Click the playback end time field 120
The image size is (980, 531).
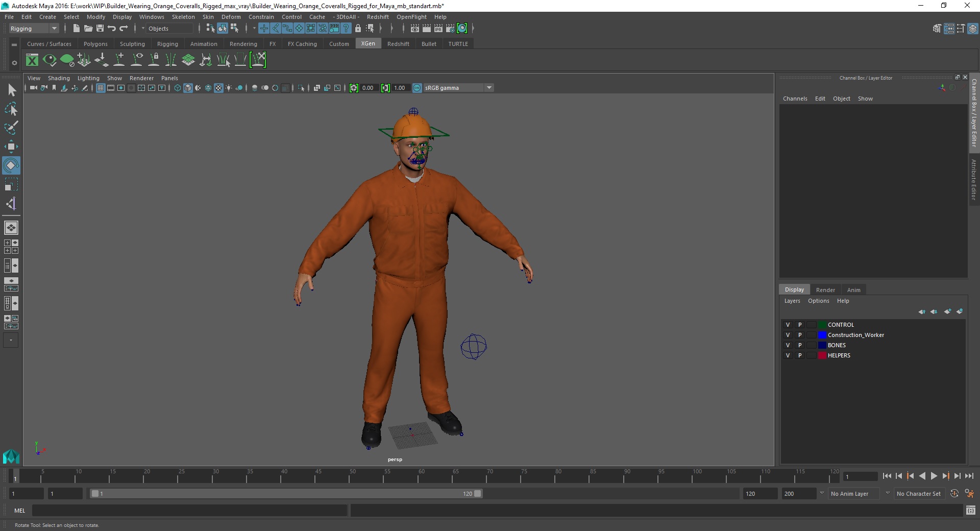pos(759,494)
